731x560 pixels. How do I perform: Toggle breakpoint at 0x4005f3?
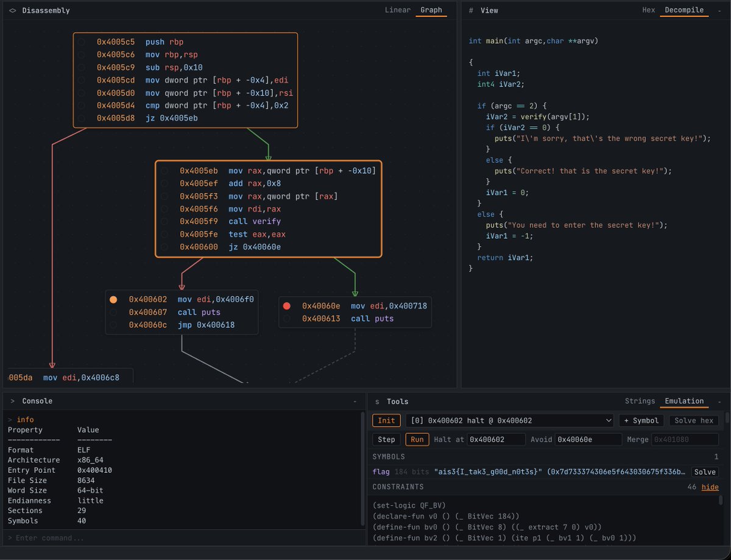[164, 196]
